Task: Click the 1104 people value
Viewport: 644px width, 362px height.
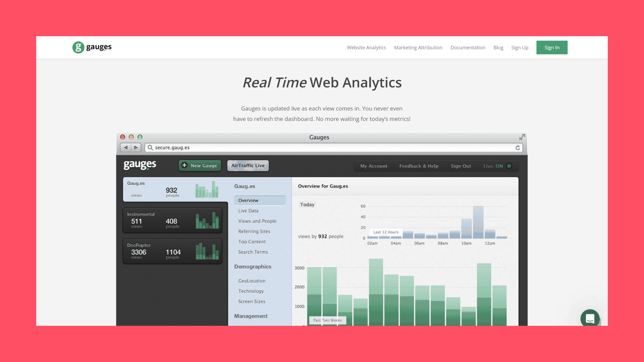Action: pos(173,252)
